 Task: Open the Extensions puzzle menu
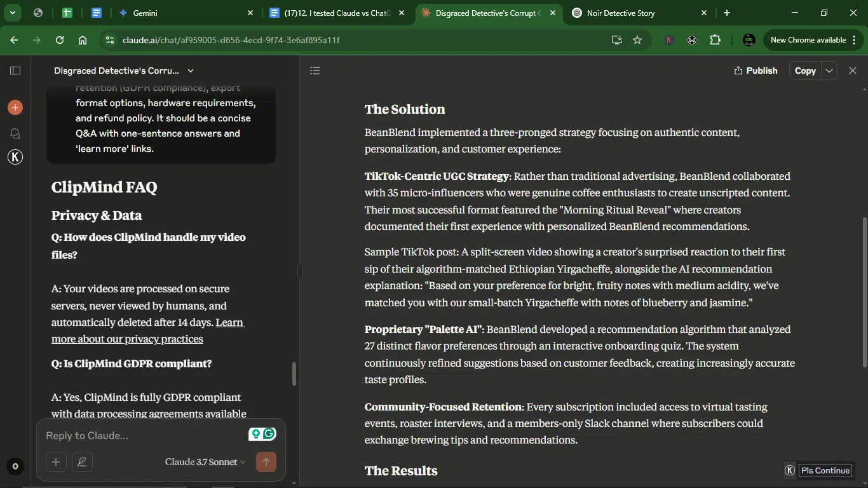click(x=715, y=40)
